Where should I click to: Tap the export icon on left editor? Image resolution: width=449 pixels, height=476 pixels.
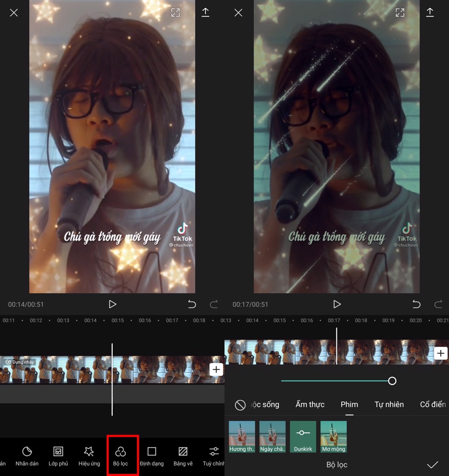(205, 13)
